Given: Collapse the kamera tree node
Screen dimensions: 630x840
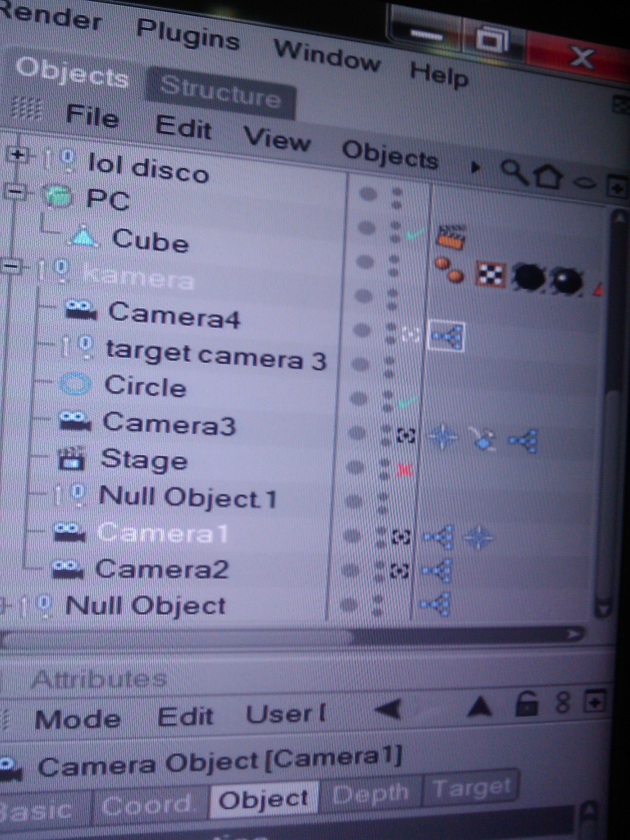Looking at the screenshot, I should pyautogui.click(x=12, y=267).
